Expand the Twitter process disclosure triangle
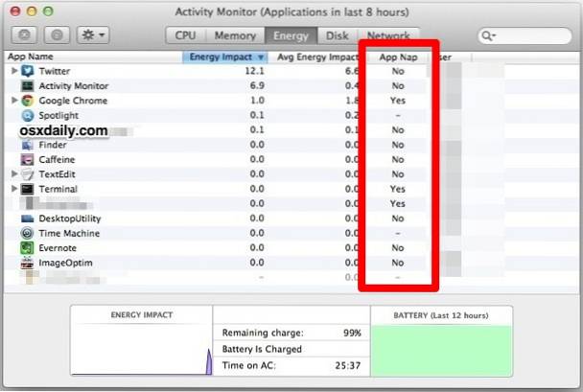Image resolution: width=583 pixels, height=392 pixels. coord(13,72)
